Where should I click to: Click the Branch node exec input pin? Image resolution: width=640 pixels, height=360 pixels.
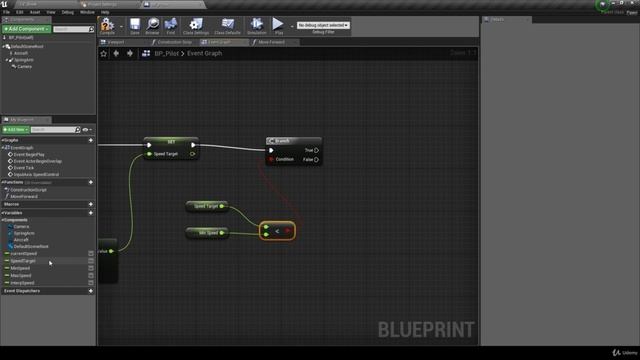pos(271,150)
